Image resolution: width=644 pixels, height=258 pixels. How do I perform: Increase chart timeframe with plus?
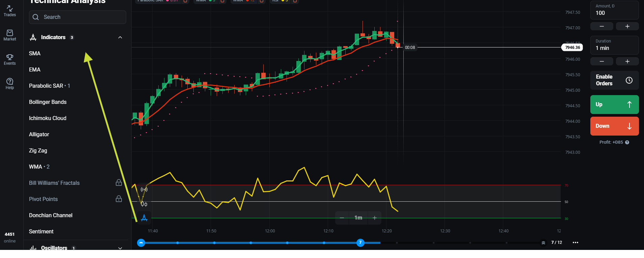[x=375, y=218]
